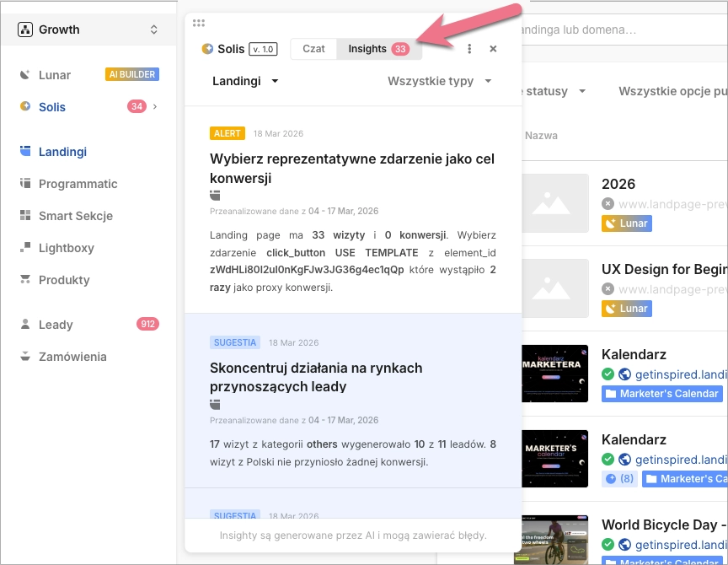The height and width of the screenshot is (565, 728).
Task: Click the Solis logo in panel header
Action: click(x=207, y=49)
